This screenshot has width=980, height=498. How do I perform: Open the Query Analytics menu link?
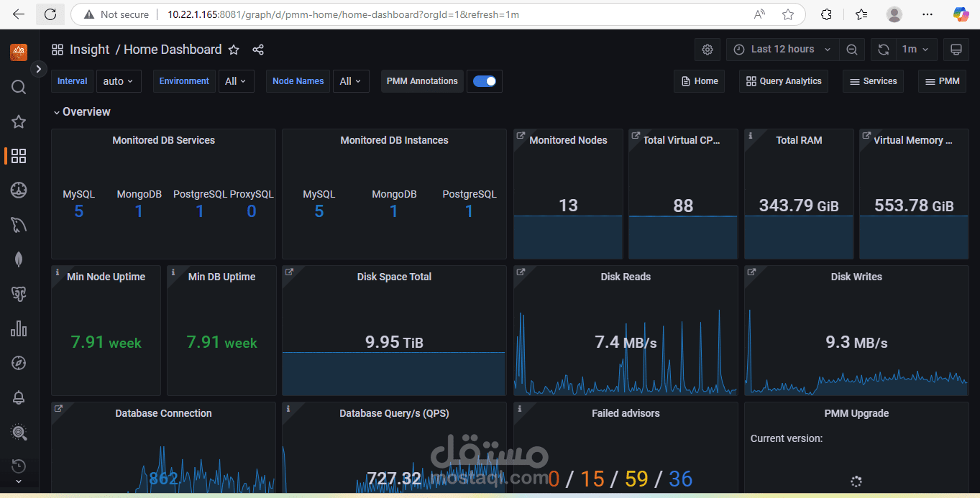pos(784,81)
